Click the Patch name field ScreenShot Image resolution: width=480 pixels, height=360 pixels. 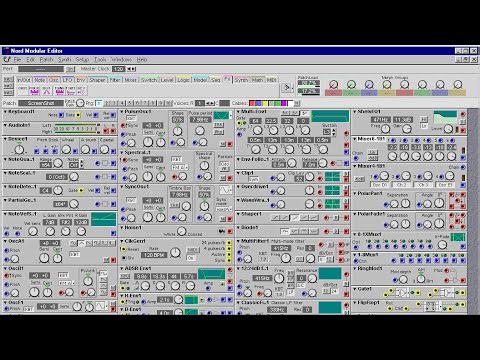(x=41, y=103)
